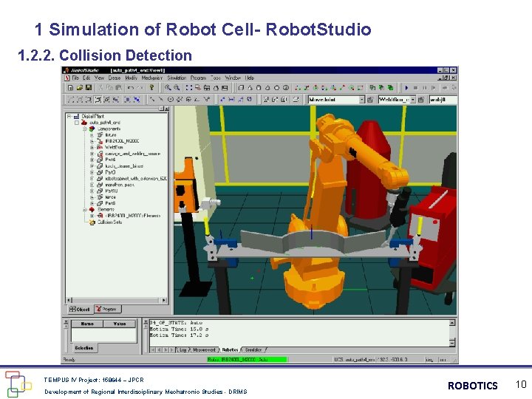The height and width of the screenshot is (399, 532).
Task: Click the Paste clipboard icon
Action: click(x=118, y=87)
